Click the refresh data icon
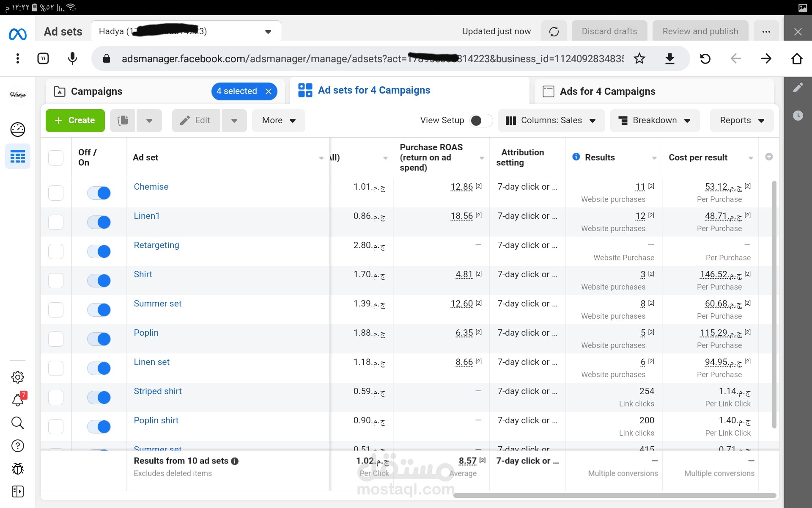 pos(554,32)
